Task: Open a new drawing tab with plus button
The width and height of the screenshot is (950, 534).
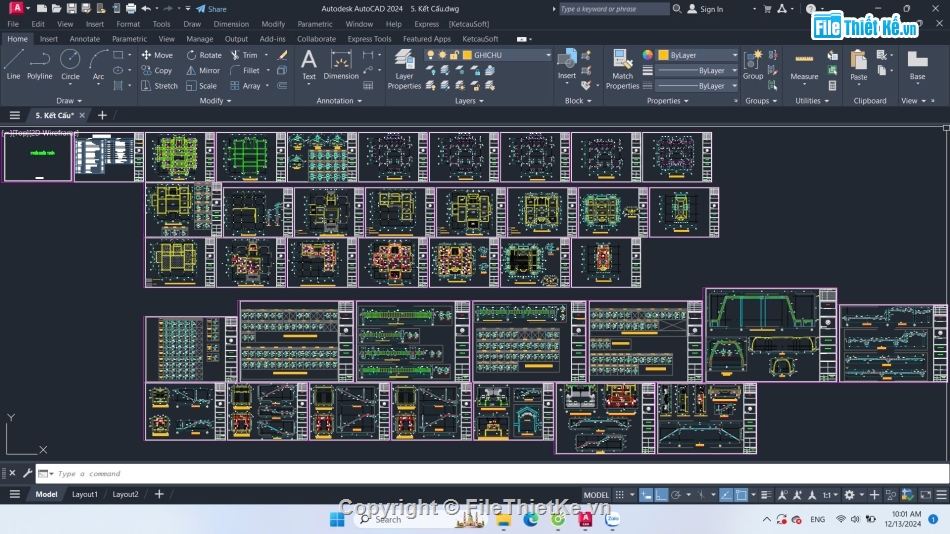Action: point(102,115)
